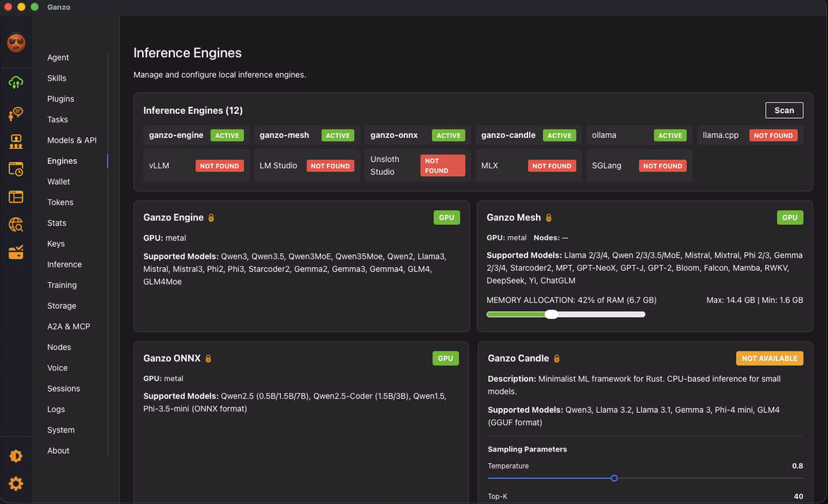This screenshot has height=504, width=828.
Task: Open the Tasks section
Action: [57, 119]
